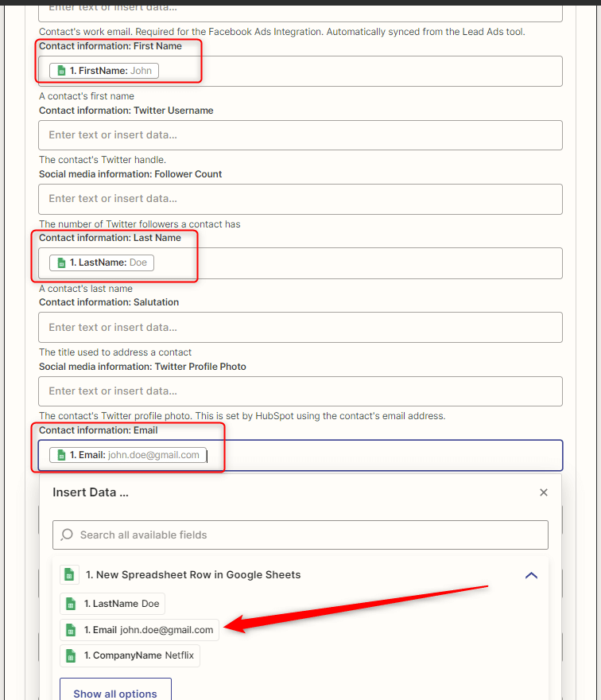Viewport: 601px width, 700px height.
Task: Click the Salutation input field
Action: click(300, 328)
